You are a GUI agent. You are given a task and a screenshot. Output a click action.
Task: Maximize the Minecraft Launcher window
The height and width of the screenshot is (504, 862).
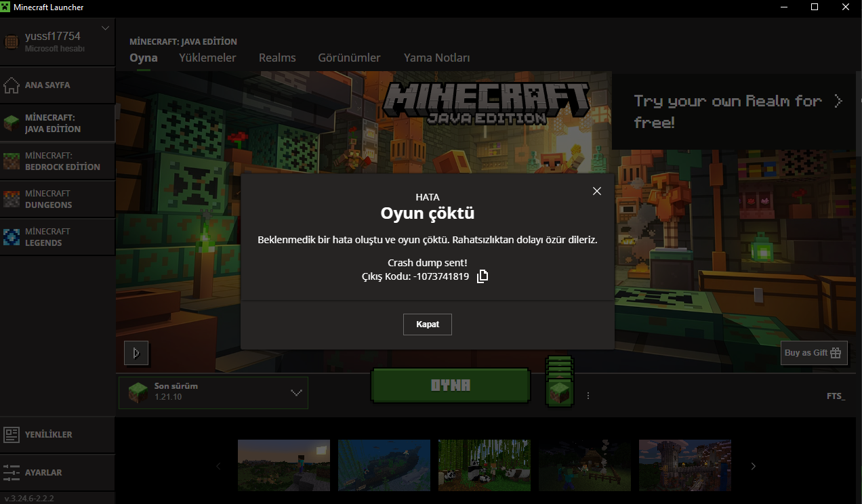815,7
